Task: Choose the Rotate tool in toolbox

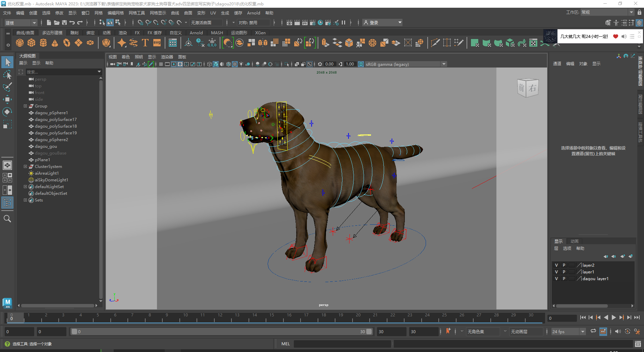Action: (x=7, y=112)
